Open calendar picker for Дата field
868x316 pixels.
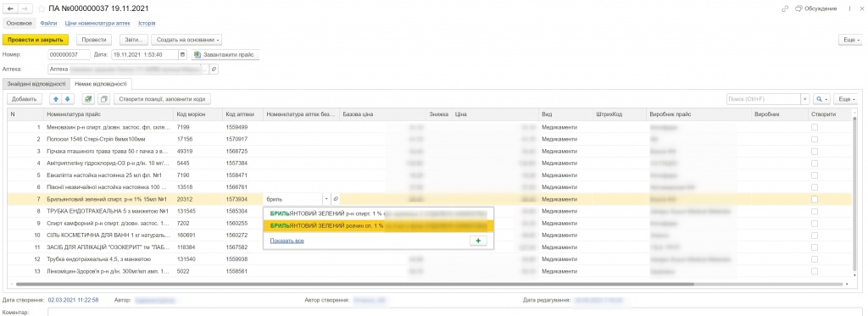point(183,55)
